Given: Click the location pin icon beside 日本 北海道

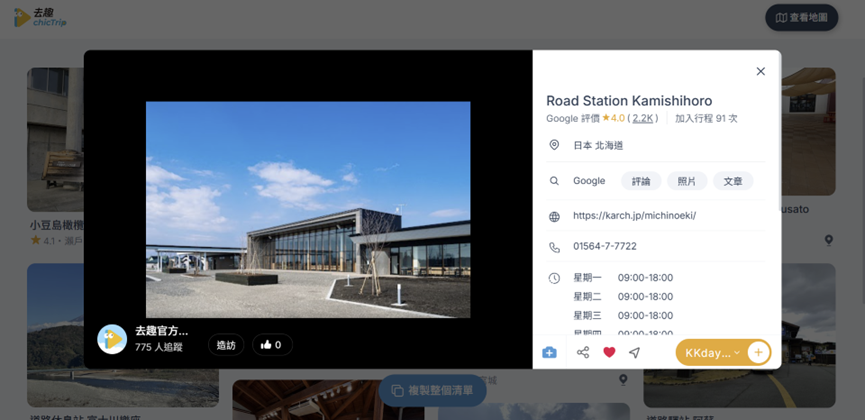Looking at the screenshot, I should [x=554, y=145].
